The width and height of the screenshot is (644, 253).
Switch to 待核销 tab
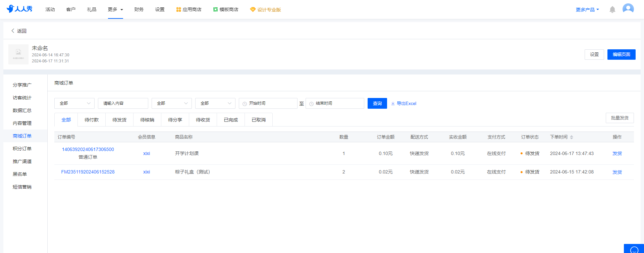[147, 120]
